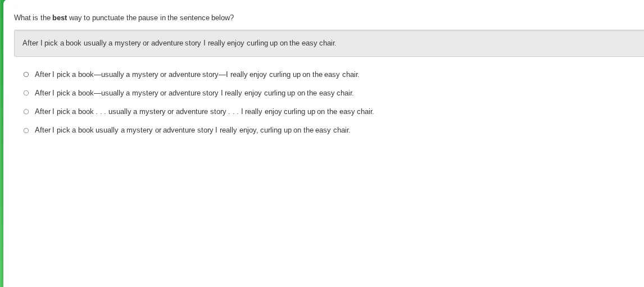
Task: Click the question prompt about punctuating the pause
Action: tap(124, 18)
